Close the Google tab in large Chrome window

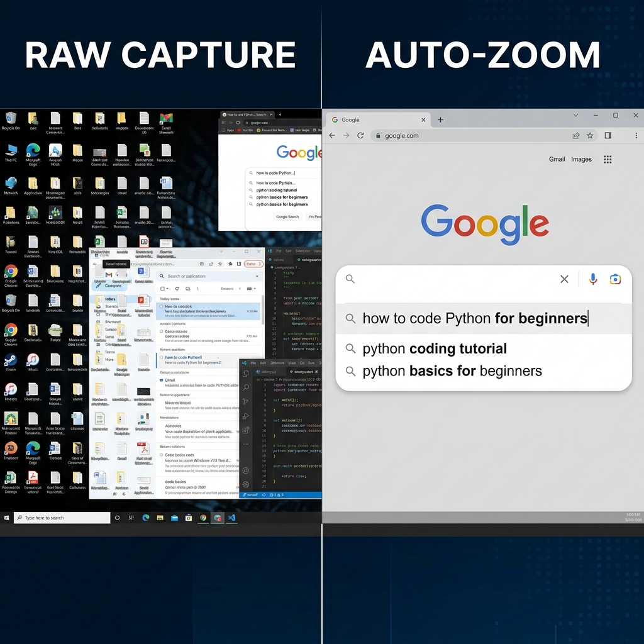[423, 120]
